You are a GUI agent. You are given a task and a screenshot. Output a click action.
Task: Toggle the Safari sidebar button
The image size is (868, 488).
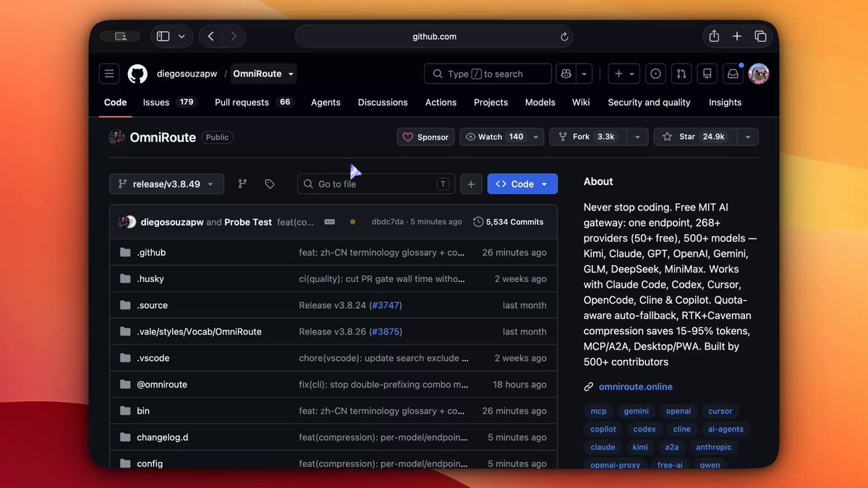163,36
